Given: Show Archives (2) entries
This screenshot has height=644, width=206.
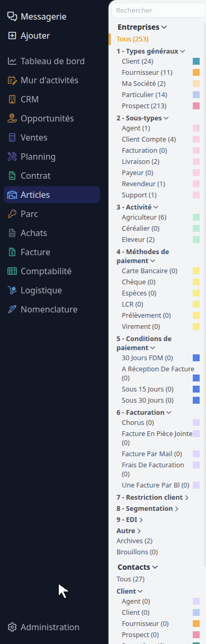Looking at the screenshot, I should pos(135,541).
